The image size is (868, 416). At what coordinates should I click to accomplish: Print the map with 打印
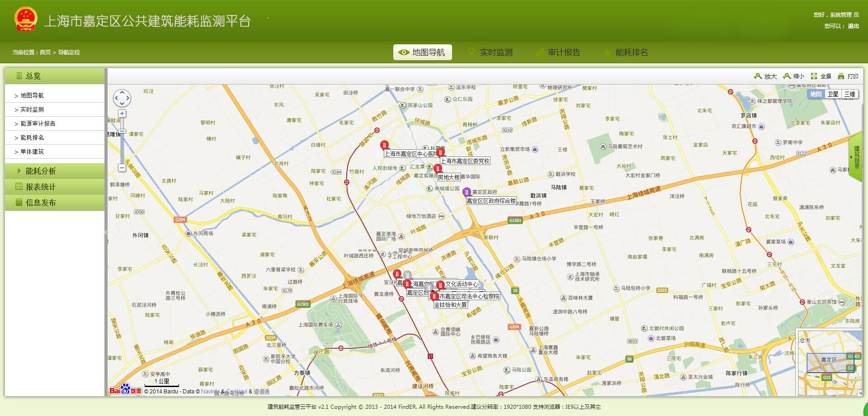pos(848,76)
